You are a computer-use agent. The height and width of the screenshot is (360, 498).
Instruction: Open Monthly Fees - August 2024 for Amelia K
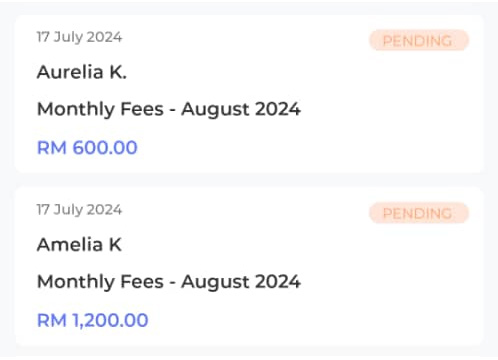pyautogui.click(x=169, y=282)
